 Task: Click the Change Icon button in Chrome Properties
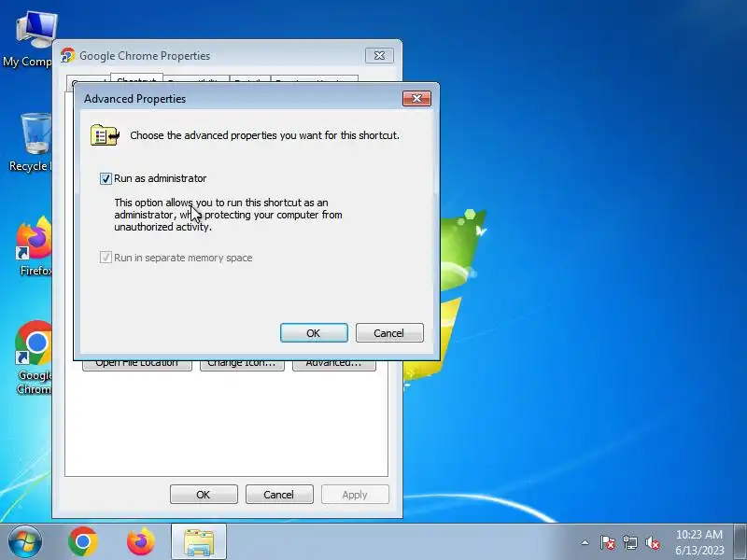coord(242,365)
